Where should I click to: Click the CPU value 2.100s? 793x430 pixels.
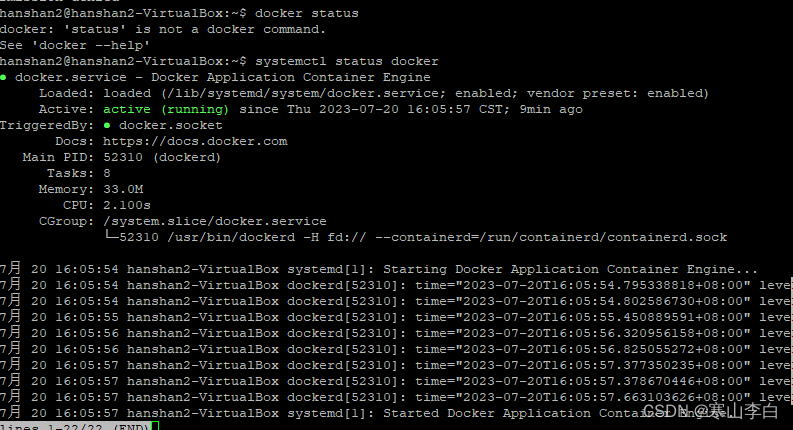click(127, 205)
